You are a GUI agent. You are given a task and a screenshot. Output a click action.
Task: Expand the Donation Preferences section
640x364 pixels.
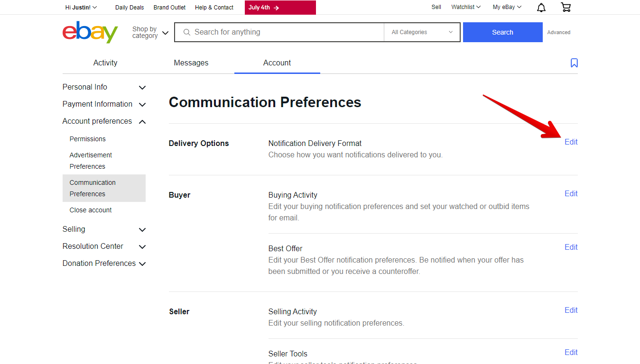pos(104,264)
